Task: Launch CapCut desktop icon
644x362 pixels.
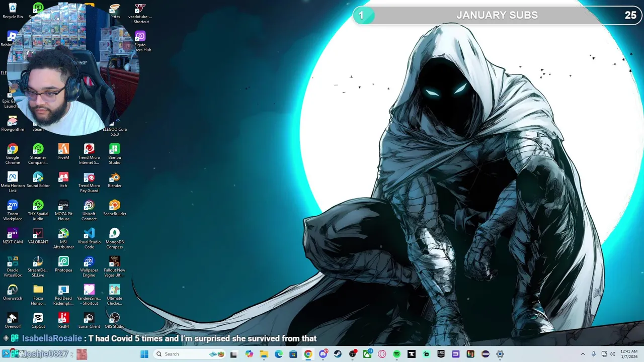Action: (x=38, y=320)
